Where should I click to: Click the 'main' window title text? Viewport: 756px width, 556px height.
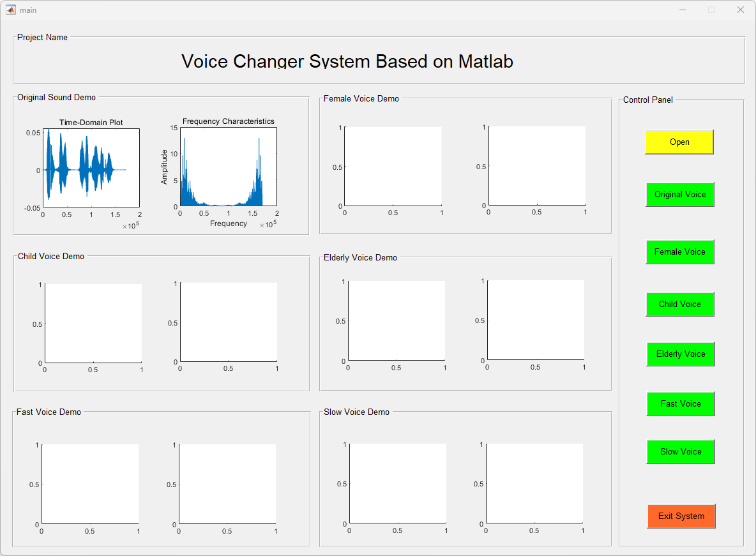[x=28, y=10]
